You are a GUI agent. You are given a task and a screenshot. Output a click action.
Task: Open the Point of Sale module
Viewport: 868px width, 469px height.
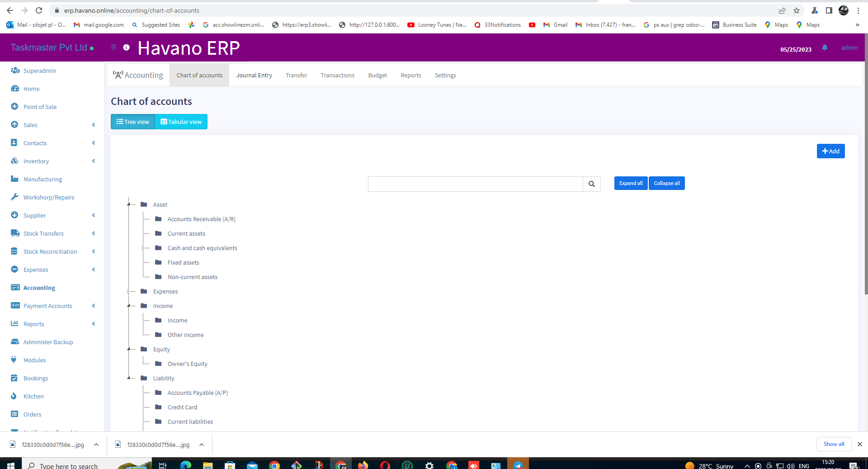point(15,107)
